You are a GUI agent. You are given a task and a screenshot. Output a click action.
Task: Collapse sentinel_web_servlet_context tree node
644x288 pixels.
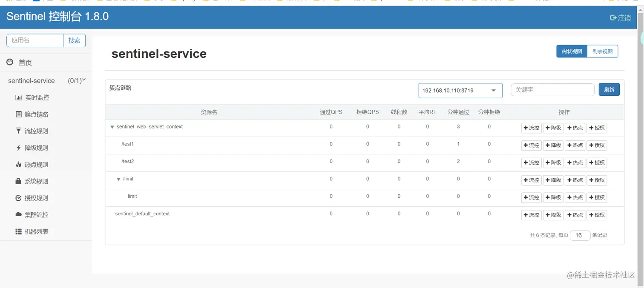pyautogui.click(x=112, y=127)
